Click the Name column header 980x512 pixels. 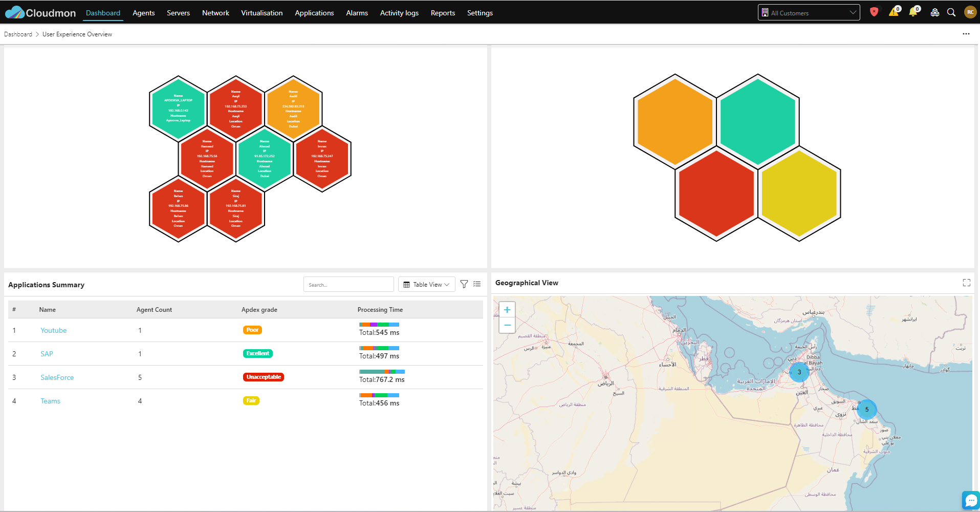tap(48, 310)
